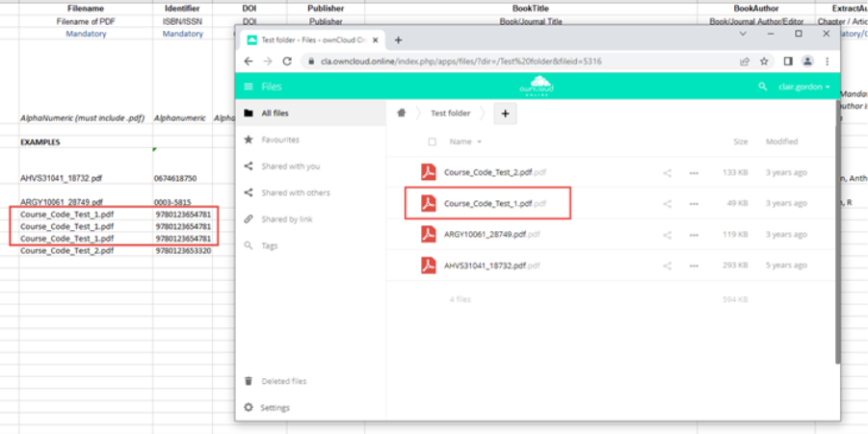
Task: Share Course_Code_Test_2.pdf via share icon
Action: click(x=667, y=173)
